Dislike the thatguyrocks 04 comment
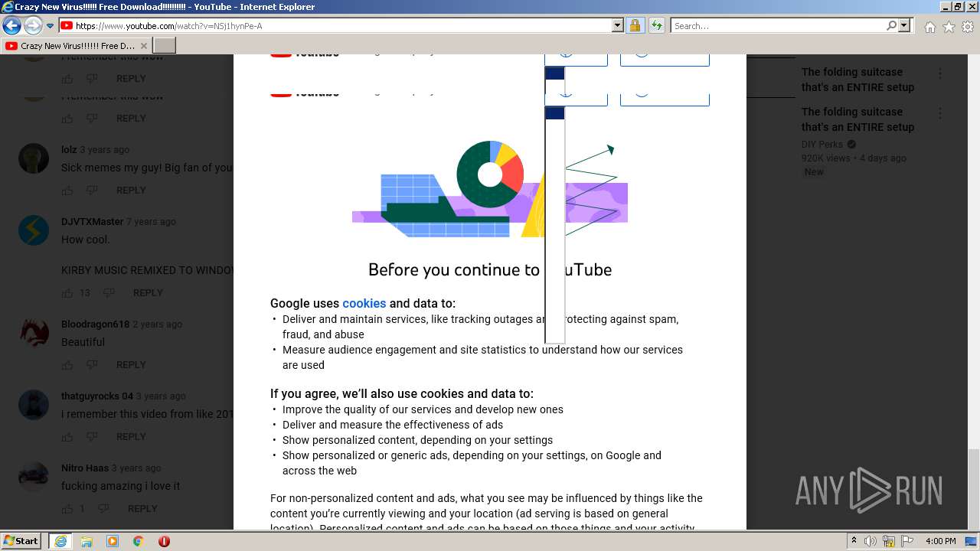The width and height of the screenshot is (980, 551). tap(92, 437)
